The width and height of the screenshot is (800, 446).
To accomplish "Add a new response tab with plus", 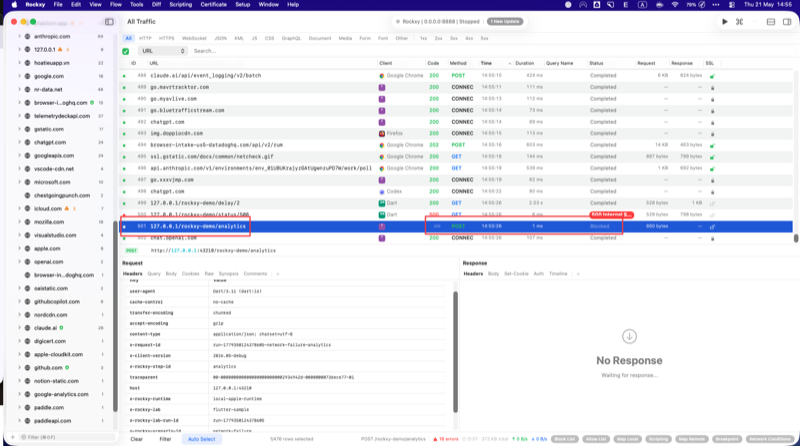I will (x=578, y=274).
